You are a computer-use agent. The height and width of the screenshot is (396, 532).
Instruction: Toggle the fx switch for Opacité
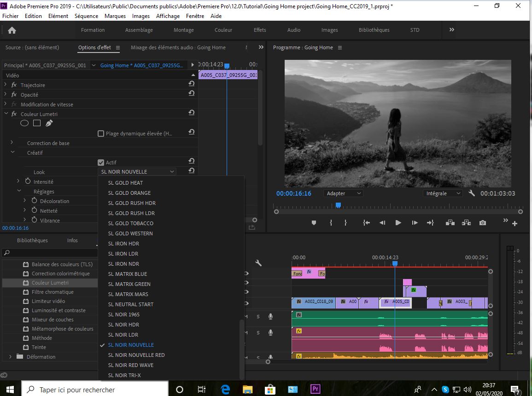coord(14,94)
